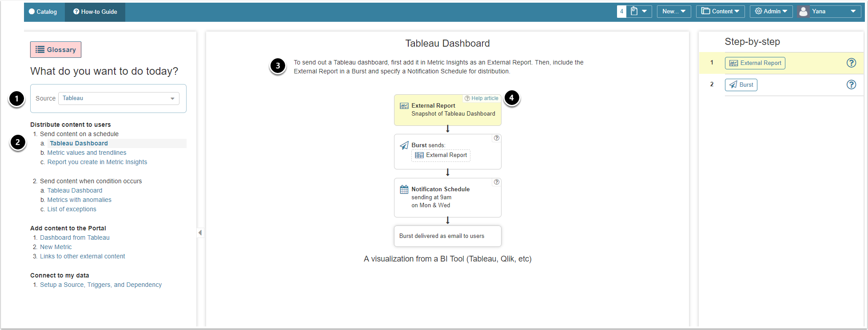Open help for Burst step
The height and width of the screenshot is (330, 868).
point(851,85)
